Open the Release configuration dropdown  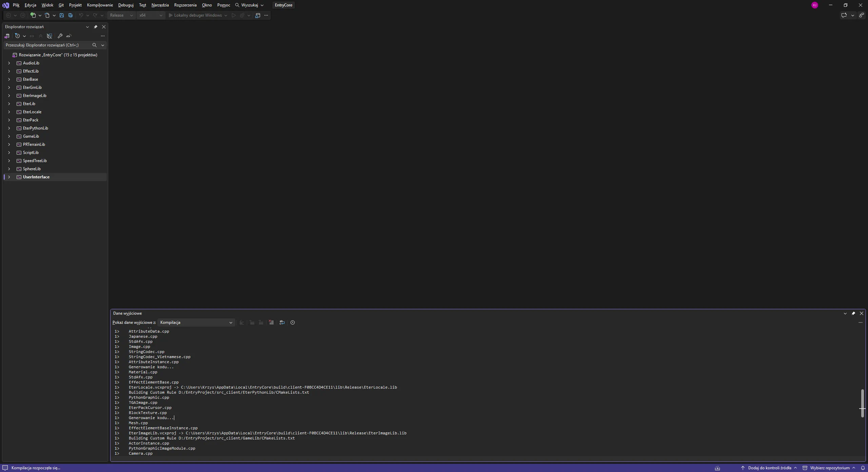[x=121, y=15]
